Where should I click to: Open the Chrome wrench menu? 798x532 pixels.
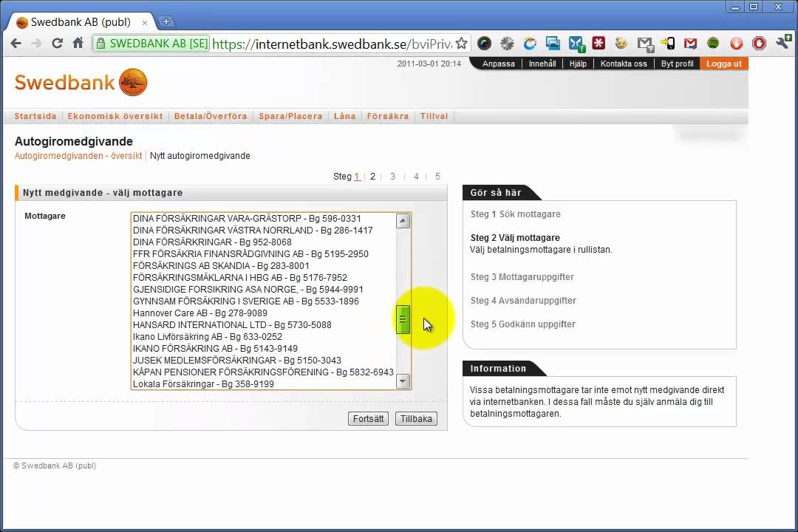783,42
